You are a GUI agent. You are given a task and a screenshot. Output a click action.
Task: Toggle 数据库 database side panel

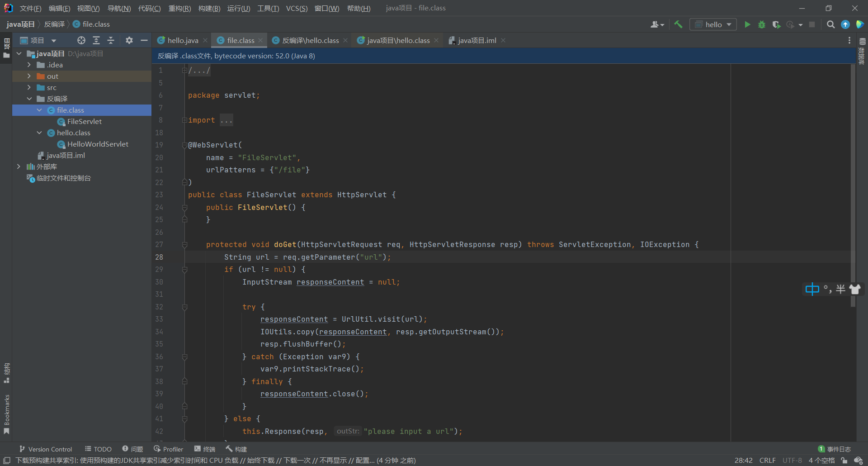[x=862, y=51]
